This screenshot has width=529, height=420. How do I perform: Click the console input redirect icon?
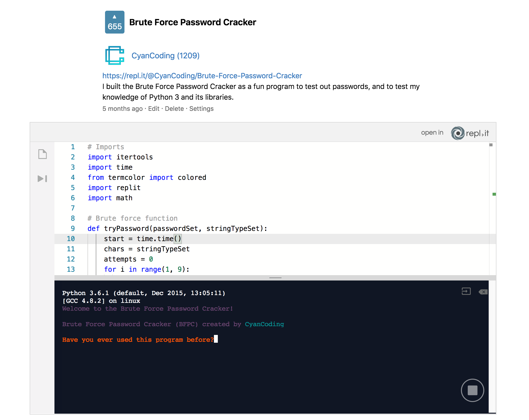pos(466,291)
